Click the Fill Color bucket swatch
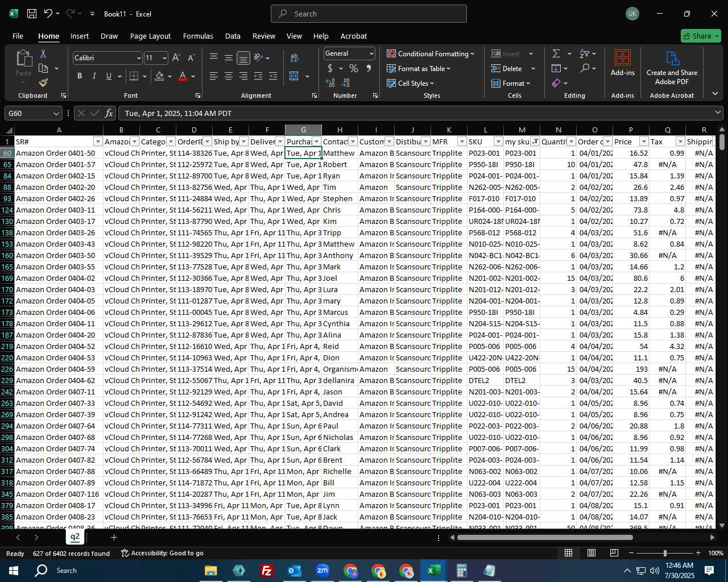The height and width of the screenshot is (582, 728). (160, 76)
